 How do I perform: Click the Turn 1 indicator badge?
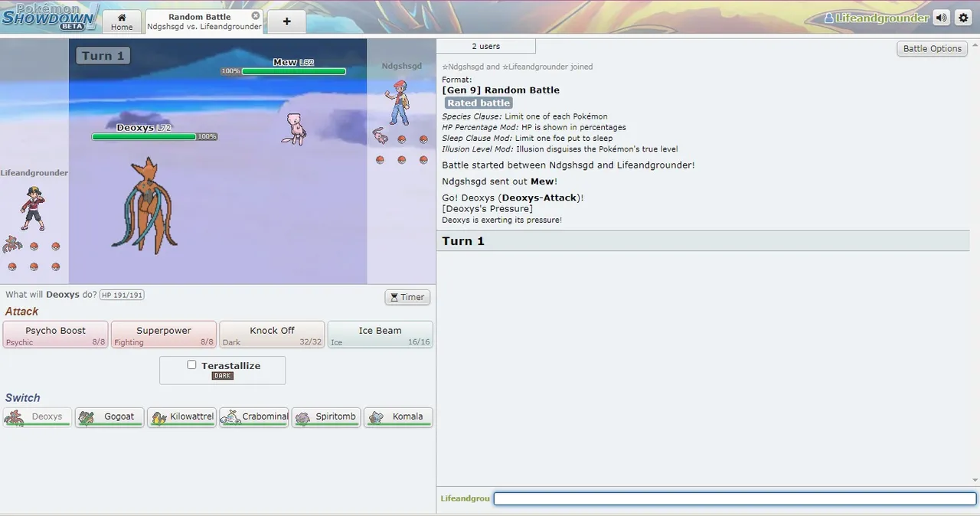[x=103, y=56]
